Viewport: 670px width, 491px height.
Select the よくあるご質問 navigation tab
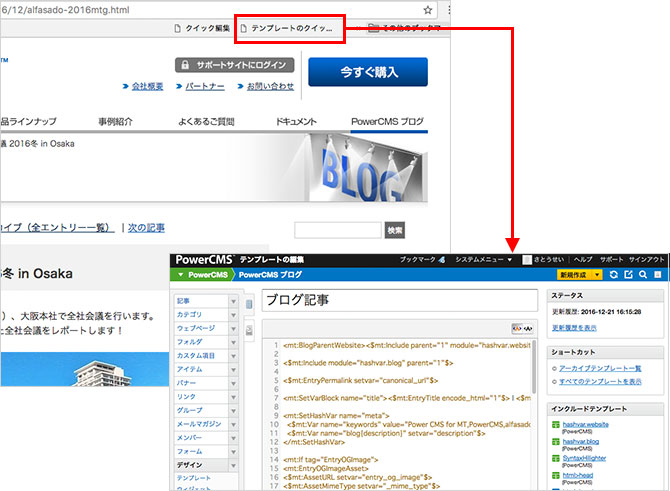click(x=206, y=121)
